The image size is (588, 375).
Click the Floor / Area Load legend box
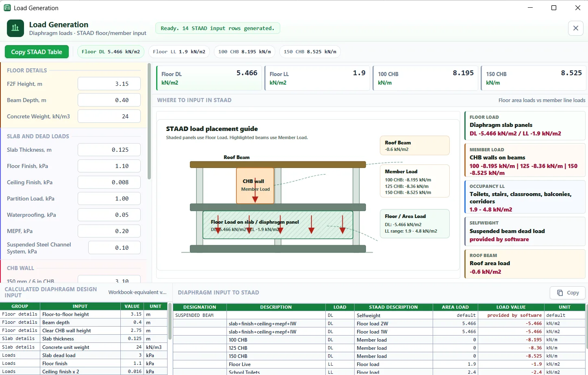[415, 223]
